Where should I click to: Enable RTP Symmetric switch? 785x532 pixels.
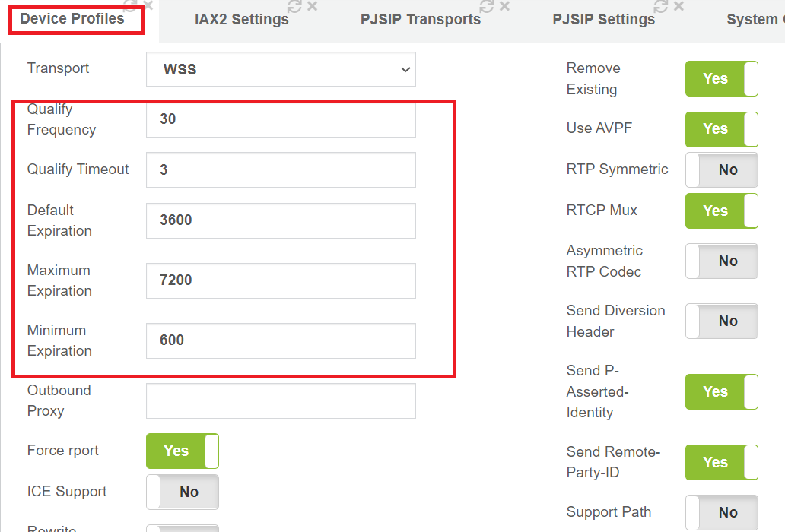tap(721, 170)
